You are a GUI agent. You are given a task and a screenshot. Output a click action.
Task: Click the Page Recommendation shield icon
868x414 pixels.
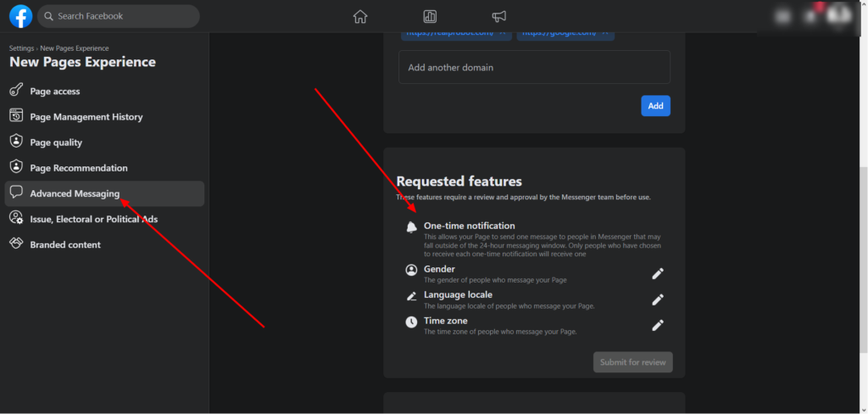(16, 167)
